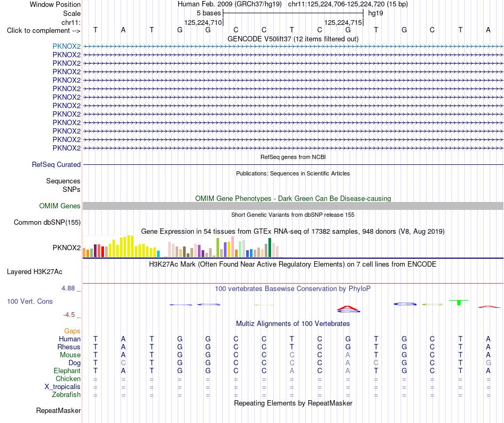
Task: Click the -4.5 conservation minimum value
Action: click(x=69, y=315)
